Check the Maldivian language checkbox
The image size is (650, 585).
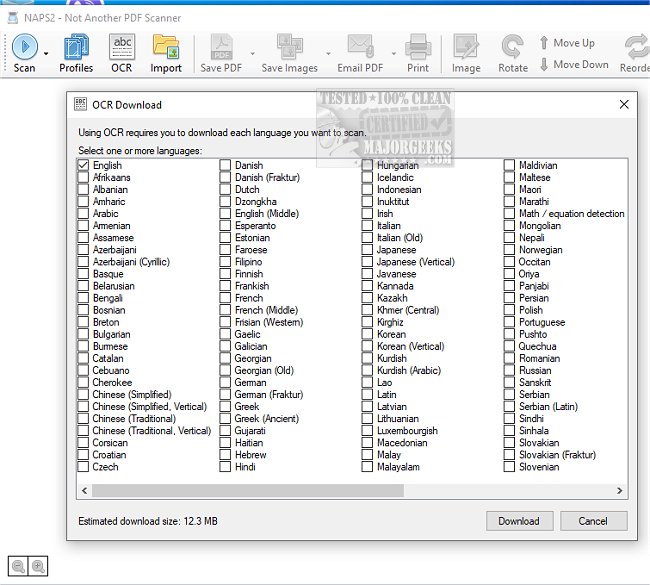pyautogui.click(x=509, y=165)
